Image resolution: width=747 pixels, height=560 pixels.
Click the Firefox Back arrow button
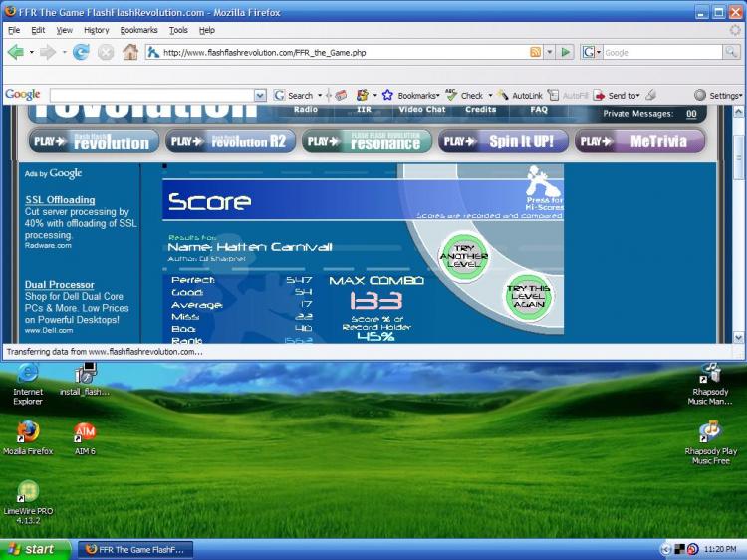click(x=16, y=52)
